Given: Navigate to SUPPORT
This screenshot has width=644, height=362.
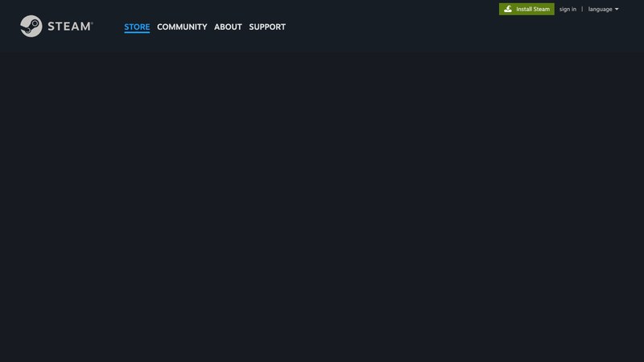Looking at the screenshot, I should tap(267, 27).
